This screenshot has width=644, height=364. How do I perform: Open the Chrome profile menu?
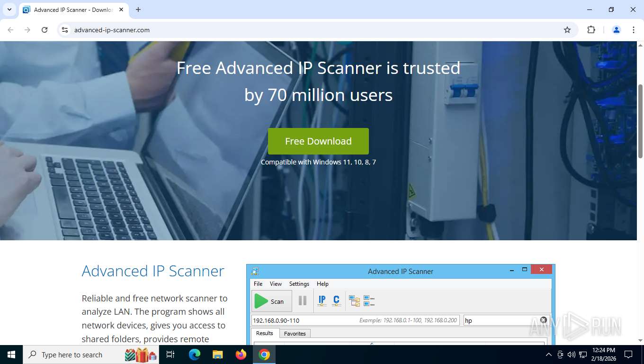tap(617, 30)
